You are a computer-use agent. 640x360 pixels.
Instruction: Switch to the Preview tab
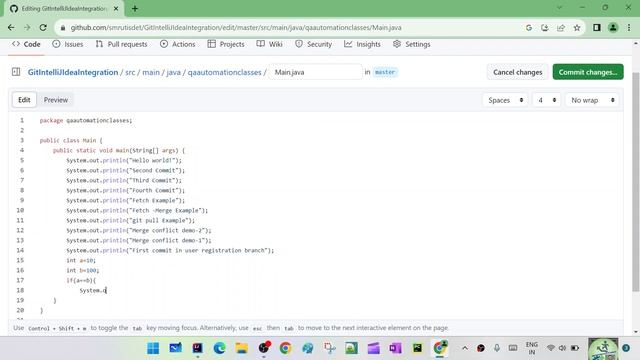pos(56,100)
